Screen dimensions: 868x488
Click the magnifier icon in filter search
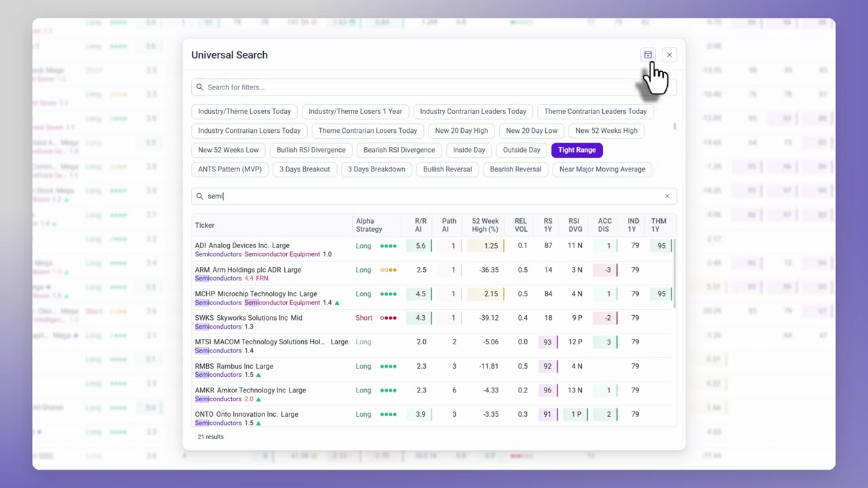click(199, 87)
